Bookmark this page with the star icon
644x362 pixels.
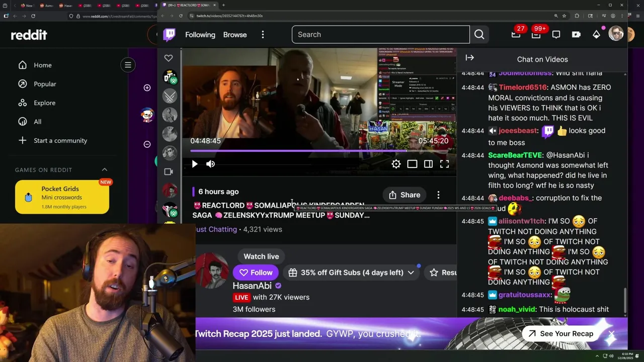coord(564,16)
